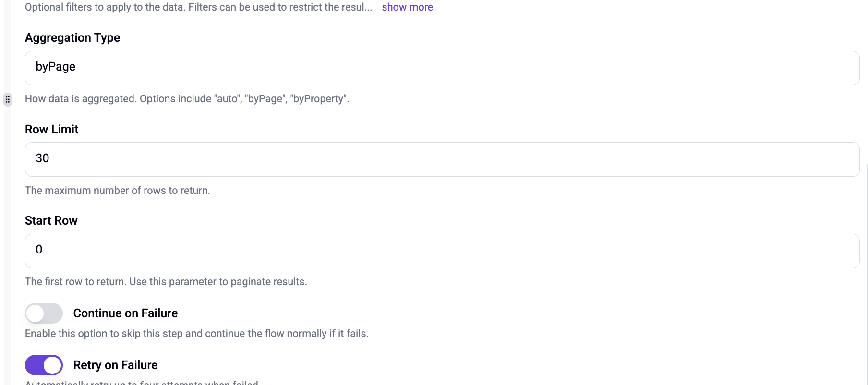The height and width of the screenshot is (385, 868).
Task: Click the paginate results help text
Action: pyautogui.click(x=166, y=282)
